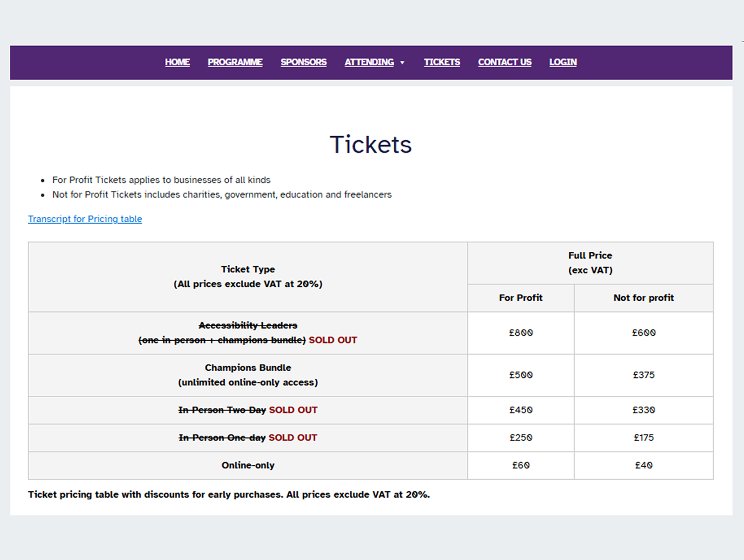This screenshot has width=744, height=560.
Task: Click the LOGIN link
Action: pos(563,62)
